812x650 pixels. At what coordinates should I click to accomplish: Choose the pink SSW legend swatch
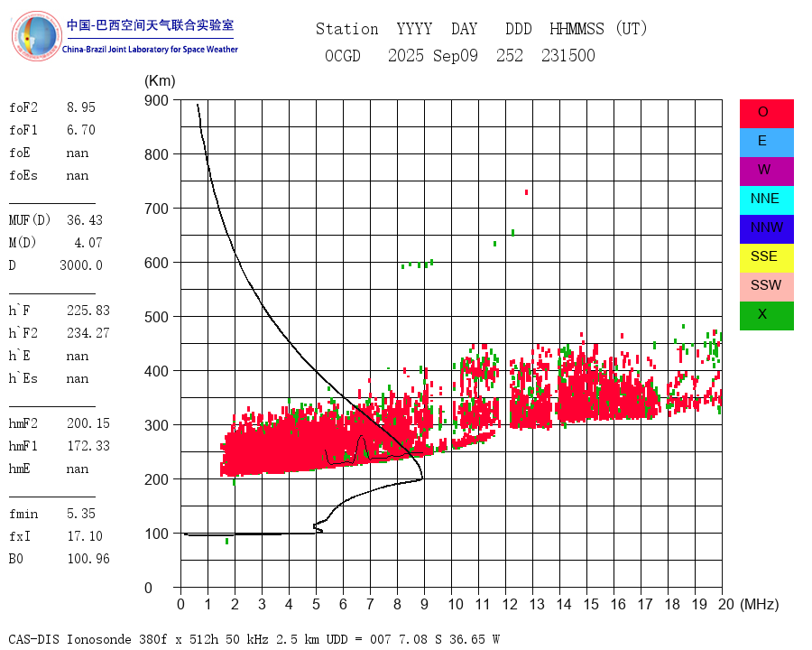(x=766, y=287)
